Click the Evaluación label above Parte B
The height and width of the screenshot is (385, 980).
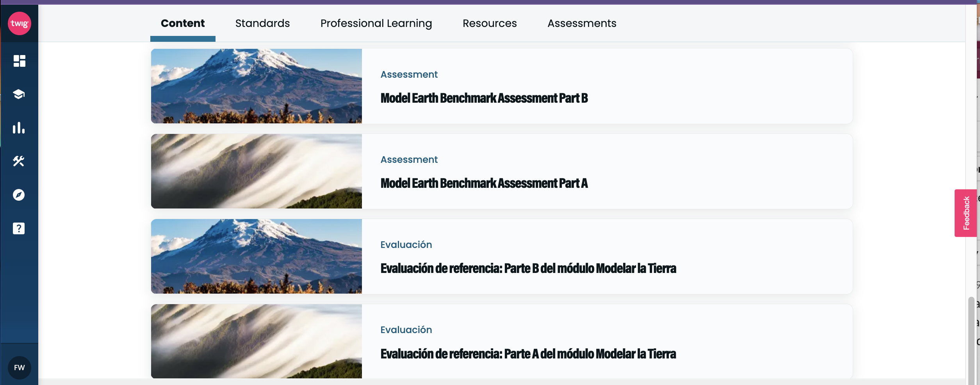coord(406,244)
